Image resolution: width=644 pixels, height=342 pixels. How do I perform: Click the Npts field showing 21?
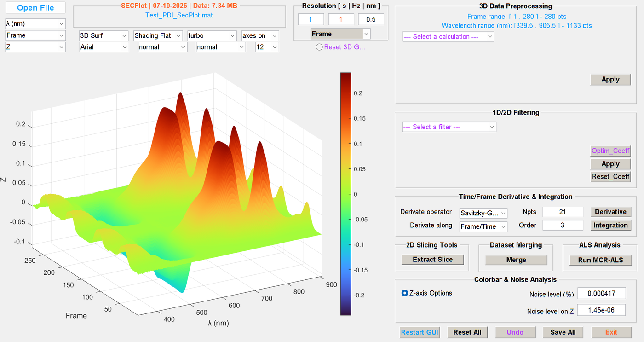[563, 212]
